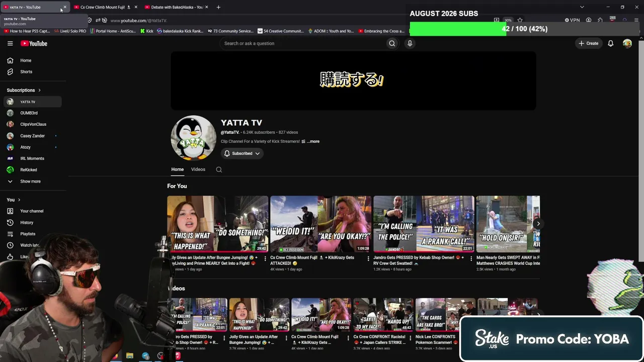Open options for Jandro Gets PRESSED video
The width and height of the screenshot is (644, 362).
471,258
